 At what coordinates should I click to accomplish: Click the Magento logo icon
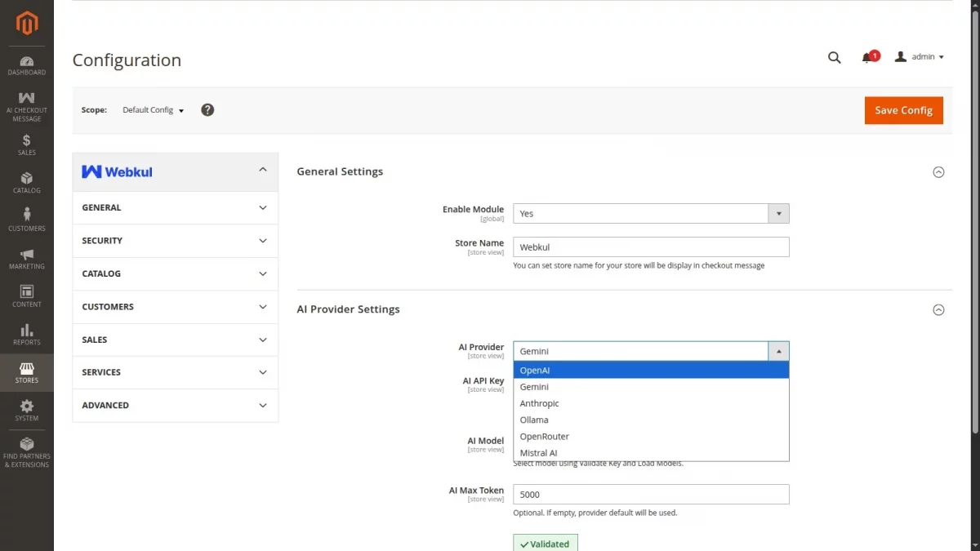[27, 24]
